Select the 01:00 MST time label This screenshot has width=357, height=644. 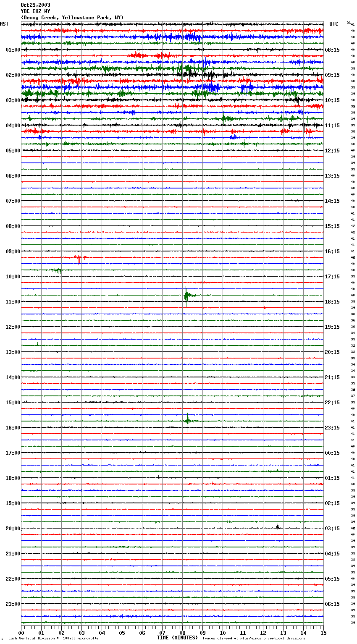(x=13, y=50)
